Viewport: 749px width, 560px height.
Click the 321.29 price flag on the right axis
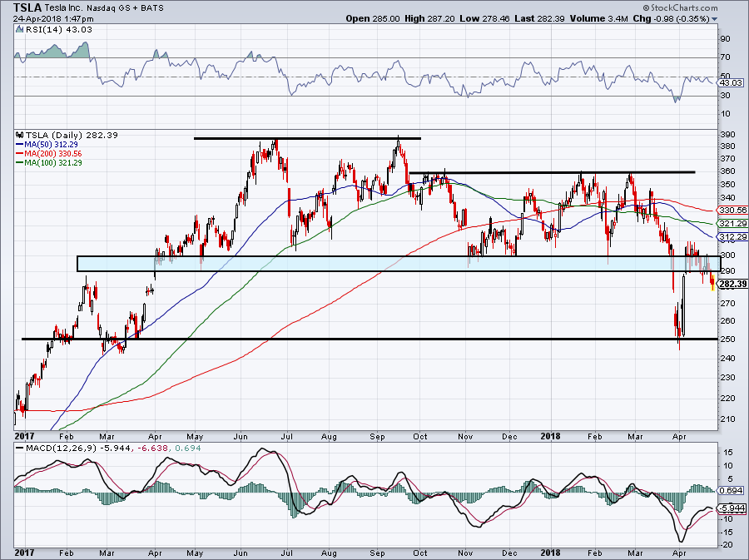pyautogui.click(x=731, y=224)
